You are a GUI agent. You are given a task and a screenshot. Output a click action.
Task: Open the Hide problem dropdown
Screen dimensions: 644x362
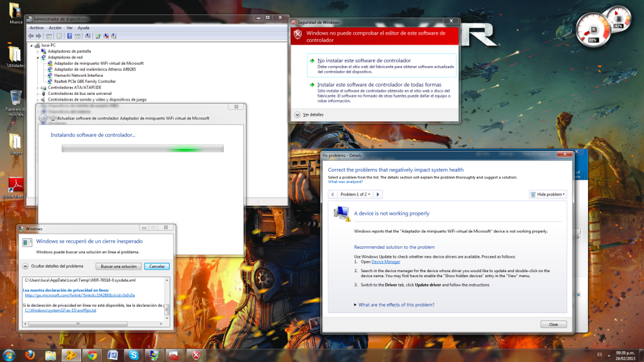548,195
